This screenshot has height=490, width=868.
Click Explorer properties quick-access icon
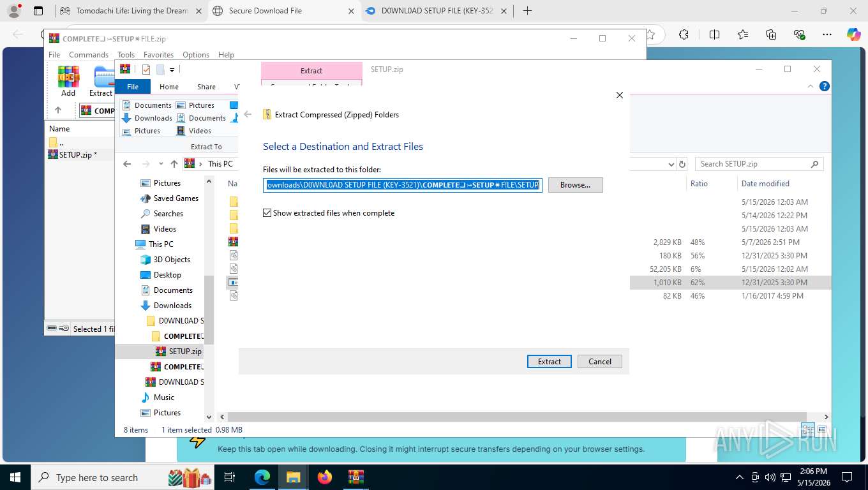146,70
